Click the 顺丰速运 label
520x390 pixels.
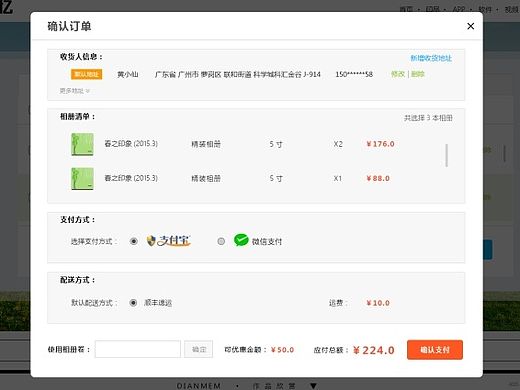tap(158, 303)
